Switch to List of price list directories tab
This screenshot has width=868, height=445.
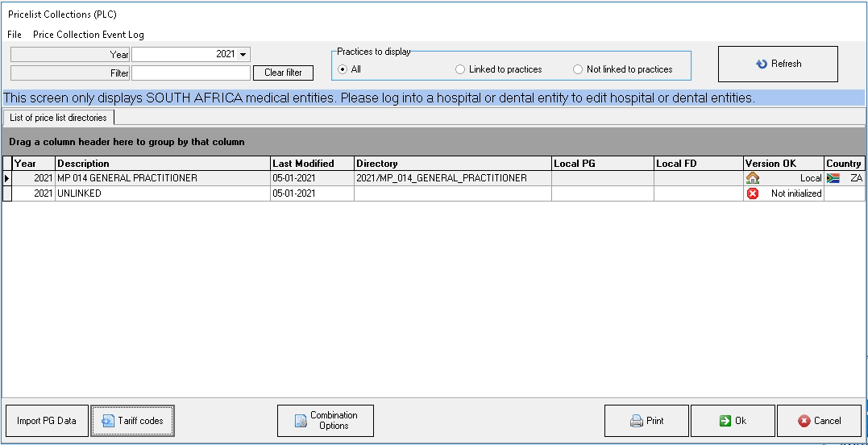[x=58, y=118]
